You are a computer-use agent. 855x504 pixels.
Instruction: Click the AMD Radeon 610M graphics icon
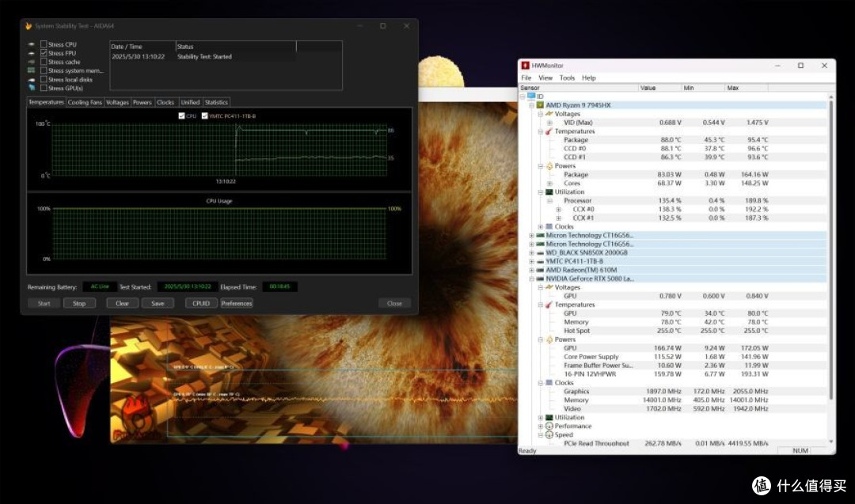pyautogui.click(x=540, y=271)
